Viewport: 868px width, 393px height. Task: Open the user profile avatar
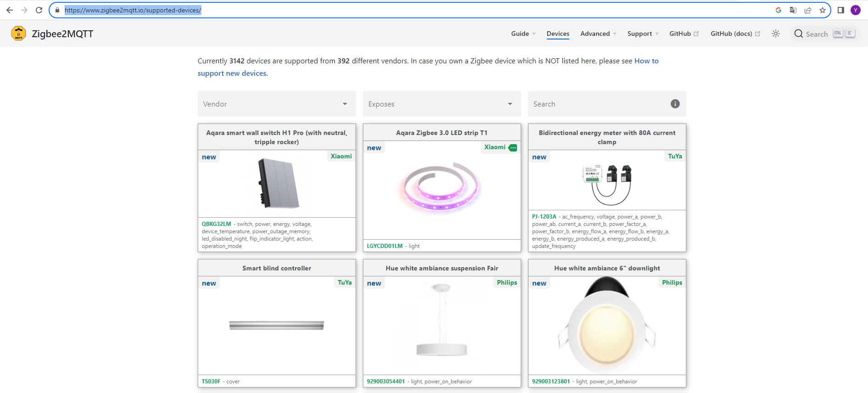856,10
